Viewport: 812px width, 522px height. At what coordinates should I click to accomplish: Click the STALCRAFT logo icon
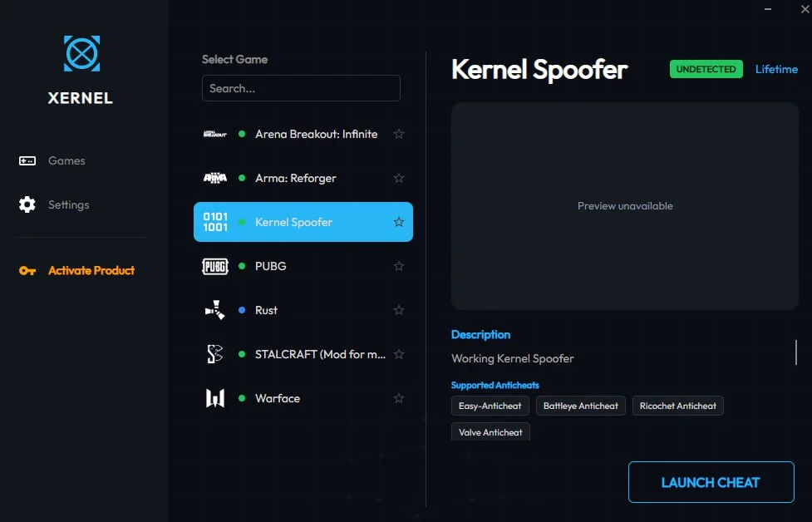point(215,354)
